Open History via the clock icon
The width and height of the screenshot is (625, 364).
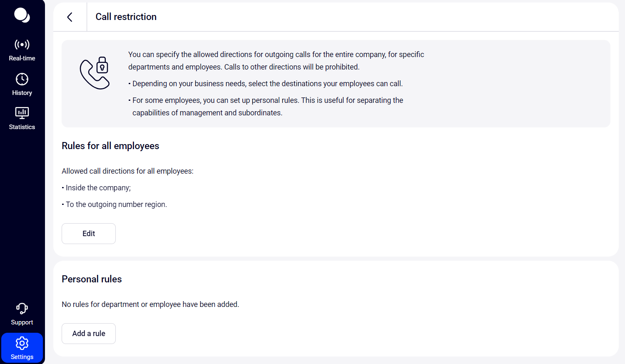coord(22,79)
